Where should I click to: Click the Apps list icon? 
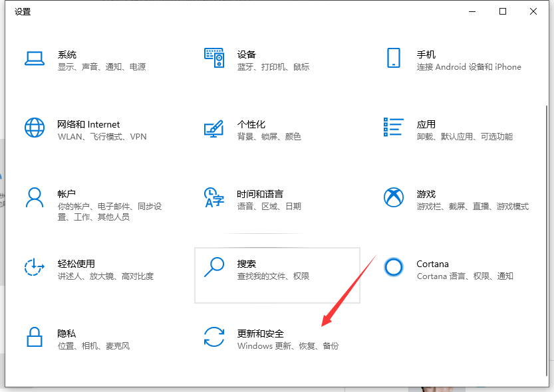pos(394,128)
